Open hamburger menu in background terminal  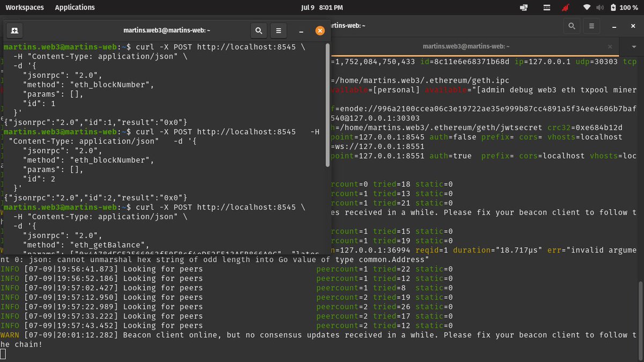[x=591, y=25]
